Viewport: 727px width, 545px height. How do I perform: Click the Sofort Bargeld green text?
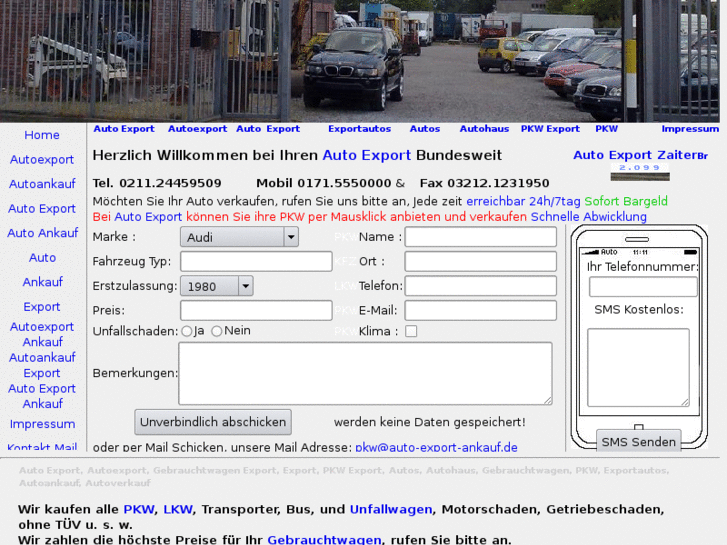[x=626, y=201]
